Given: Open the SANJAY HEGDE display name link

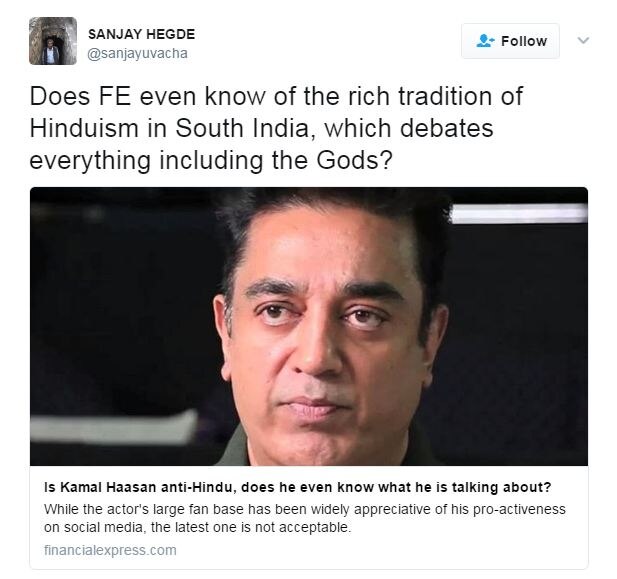Looking at the screenshot, I should (x=141, y=34).
